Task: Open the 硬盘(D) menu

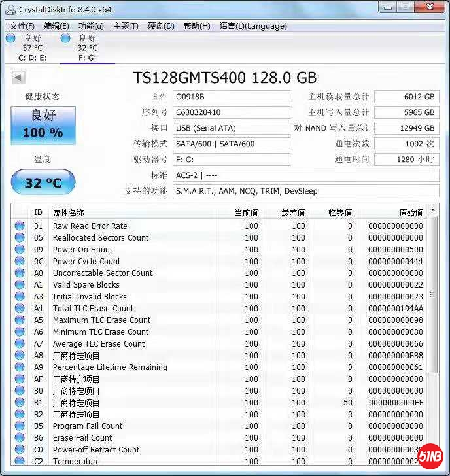Action: tap(161, 26)
